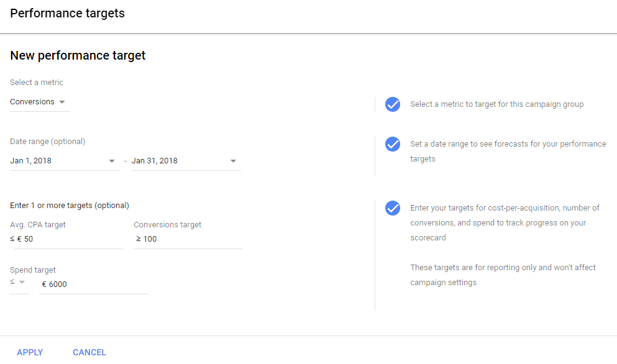Click the arrow icon on the end date field

pos(234,160)
